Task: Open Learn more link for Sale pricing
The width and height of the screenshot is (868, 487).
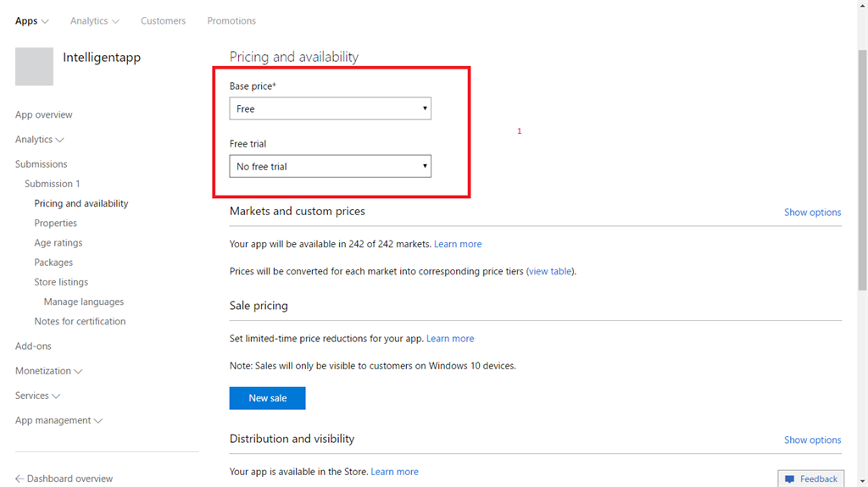Action: pyautogui.click(x=450, y=339)
